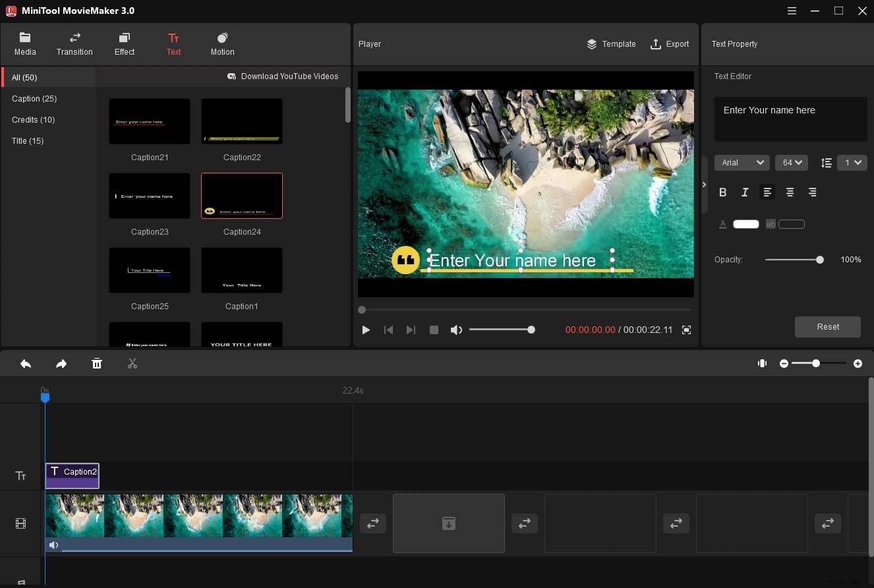Viewport: 874px width, 588px height.
Task: Delete the selected clip
Action: (x=96, y=363)
